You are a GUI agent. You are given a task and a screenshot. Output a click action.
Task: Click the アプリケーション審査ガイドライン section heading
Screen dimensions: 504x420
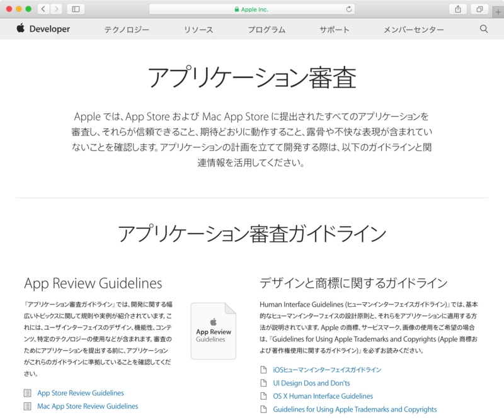point(252,233)
